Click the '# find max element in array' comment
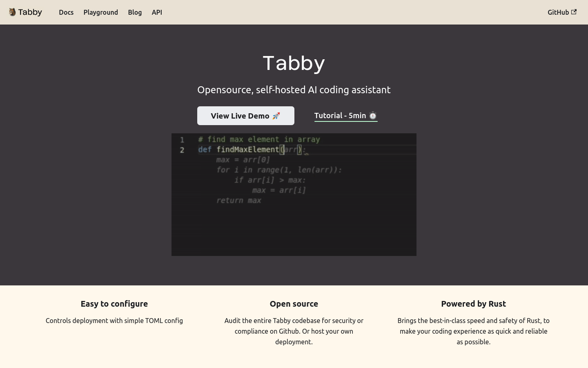The width and height of the screenshot is (588, 368). click(x=259, y=139)
